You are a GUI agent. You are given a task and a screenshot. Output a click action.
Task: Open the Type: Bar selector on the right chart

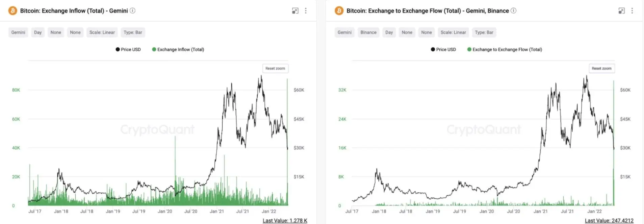(x=484, y=32)
